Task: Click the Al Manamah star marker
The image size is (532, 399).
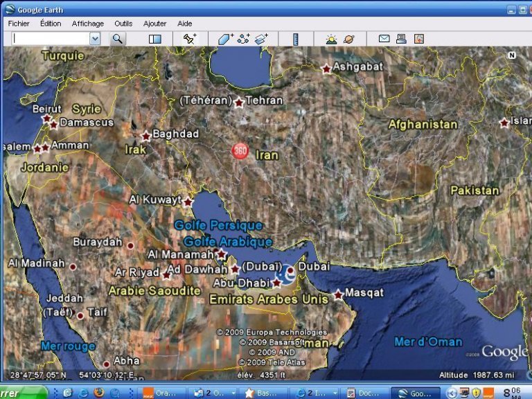Action: [x=222, y=254]
